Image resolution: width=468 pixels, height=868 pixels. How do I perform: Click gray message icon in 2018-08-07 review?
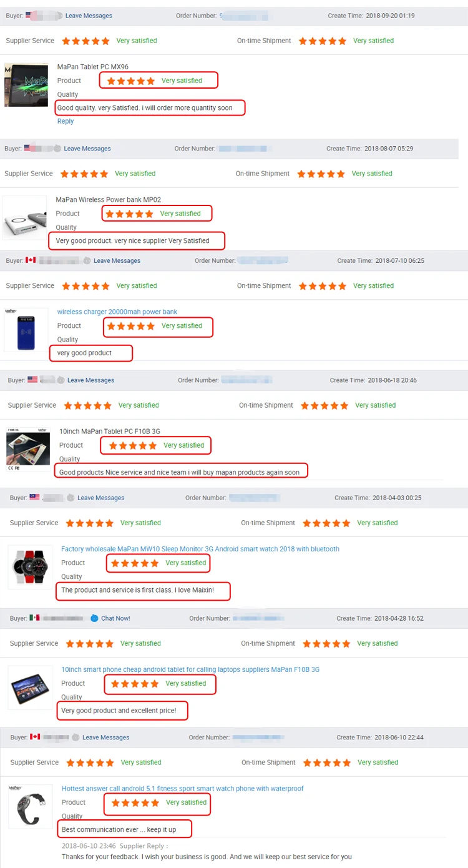[x=57, y=149]
